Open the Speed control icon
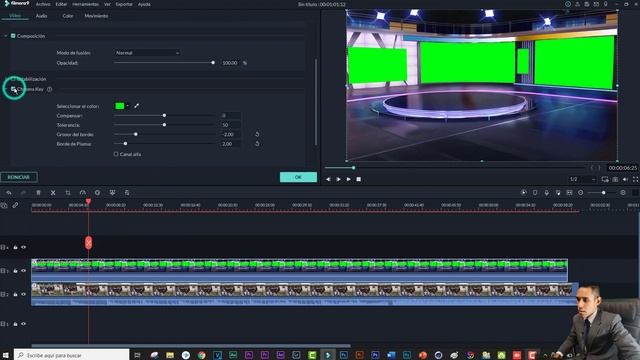Viewport: 640px width, 360px height. click(x=83, y=193)
